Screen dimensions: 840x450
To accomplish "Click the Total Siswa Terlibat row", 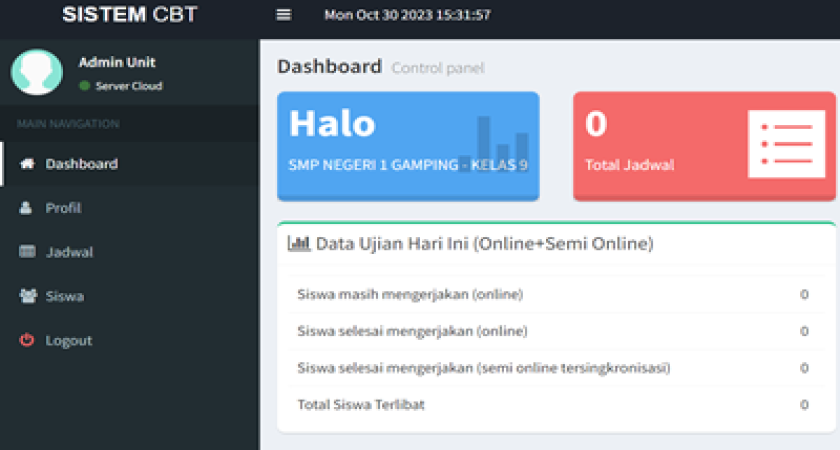I will pyautogui.click(x=552, y=405).
